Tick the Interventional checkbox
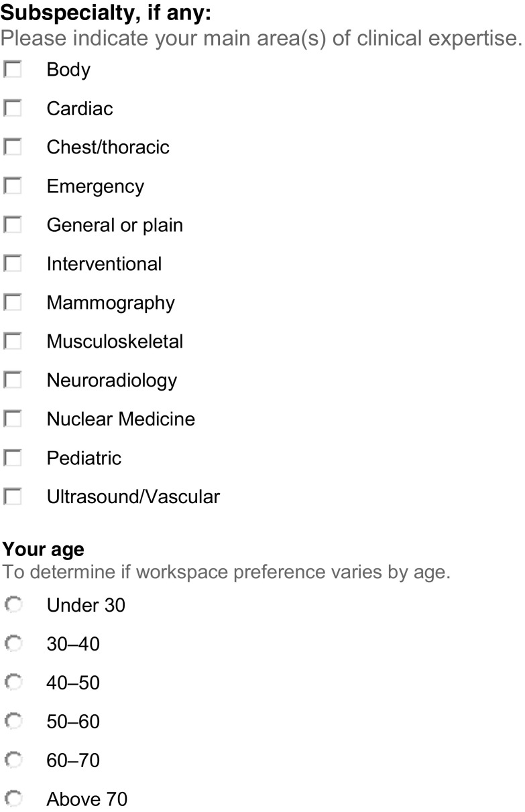The height and width of the screenshot is (812, 525). tap(13, 264)
